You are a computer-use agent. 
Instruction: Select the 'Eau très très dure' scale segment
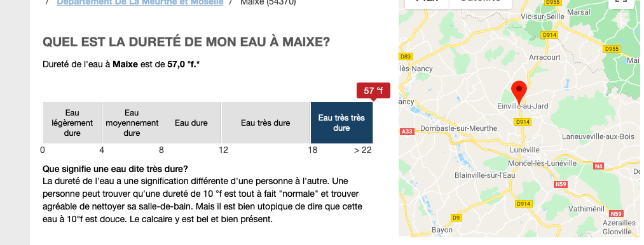coord(342,122)
